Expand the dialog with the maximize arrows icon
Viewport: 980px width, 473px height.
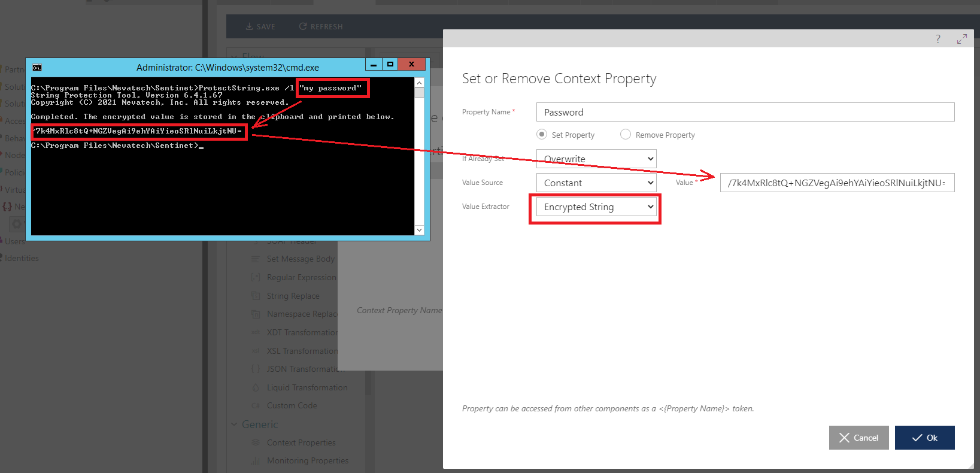pyautogui.click(x=961, y=39)
